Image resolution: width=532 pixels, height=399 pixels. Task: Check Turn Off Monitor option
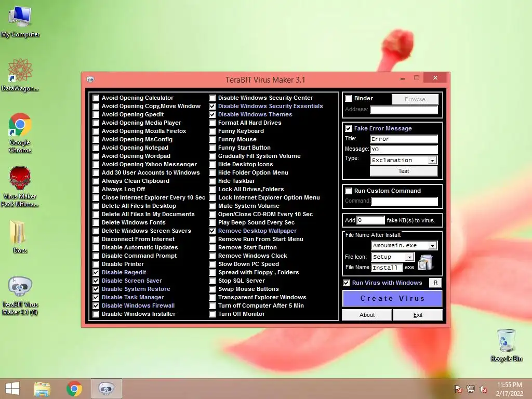212,314
